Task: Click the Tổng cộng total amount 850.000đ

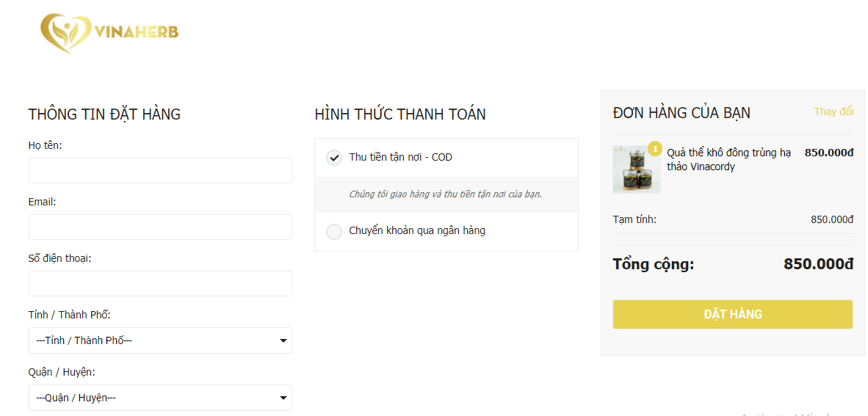Action: tap(818, 264)
